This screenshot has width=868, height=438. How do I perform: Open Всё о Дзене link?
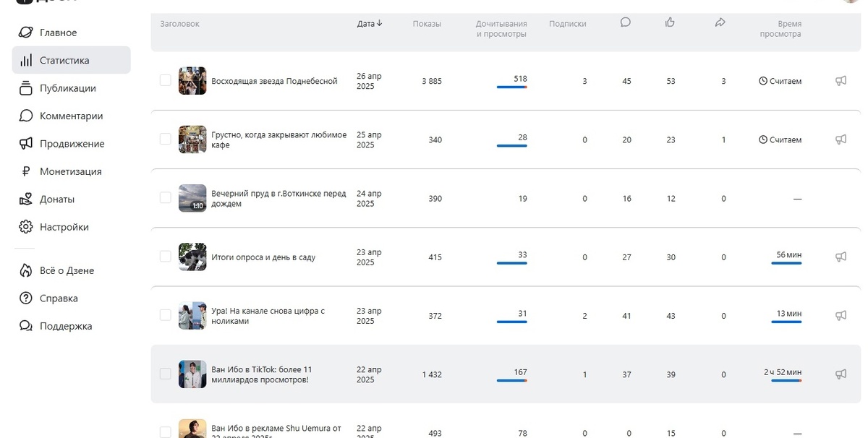67,270
